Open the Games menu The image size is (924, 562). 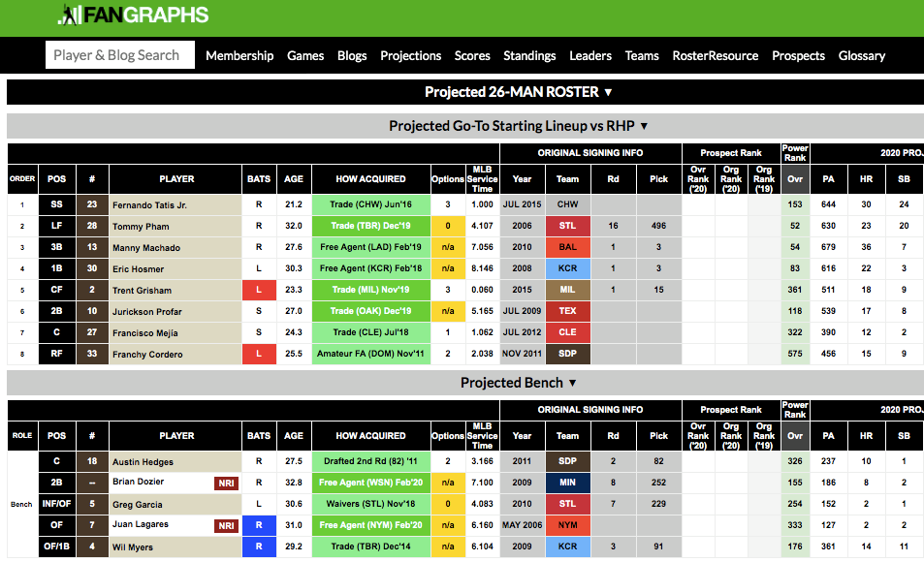pyautogui.click(x=305, y=55)
